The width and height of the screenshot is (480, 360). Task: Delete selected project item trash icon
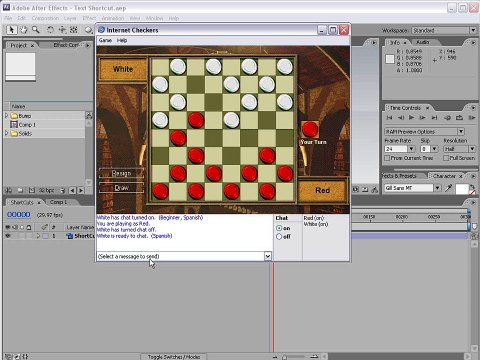63,190
